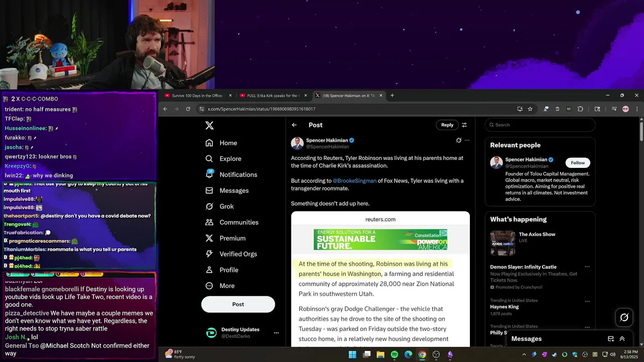644x362 pixels.
Task: Open Spencer Hakimian's profile avatar on post
Action: pyautogui.click(x=297, y=143)
